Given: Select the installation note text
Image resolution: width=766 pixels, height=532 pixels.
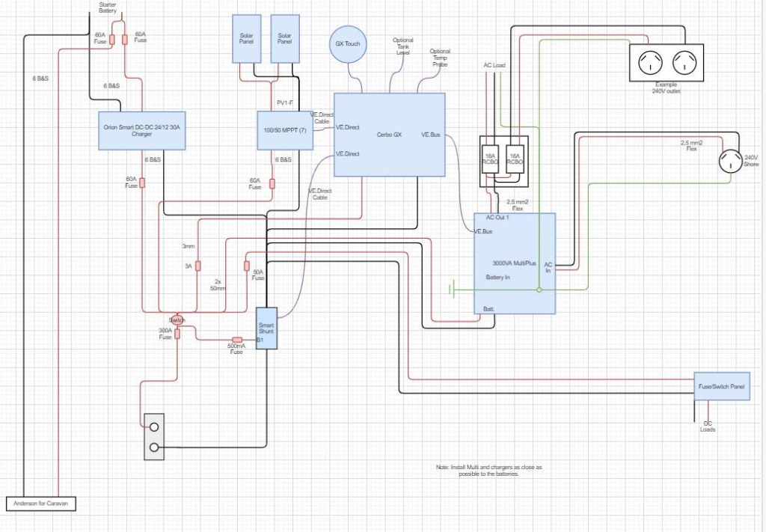Looking at the screenshot, I should [x=489, y=471].
